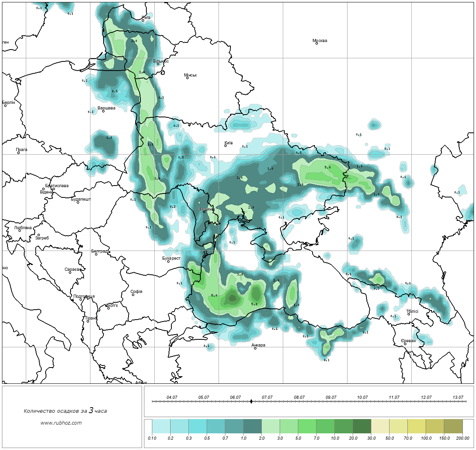Select the Бухарест city marker
Image resolution: width=476 pixels, height=450 pixels.
168,261
